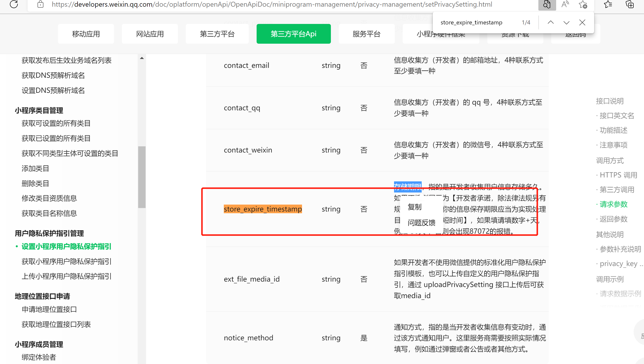The image size is (644, 364).
Task: Click the browser refresh icon
Action: point(14,4)
